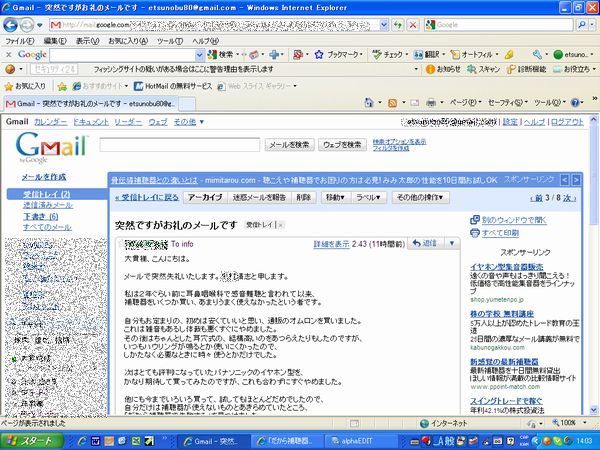Click the メールを検索 button
Viewport: 600px width, 450px height.
[x=289, y=145]
